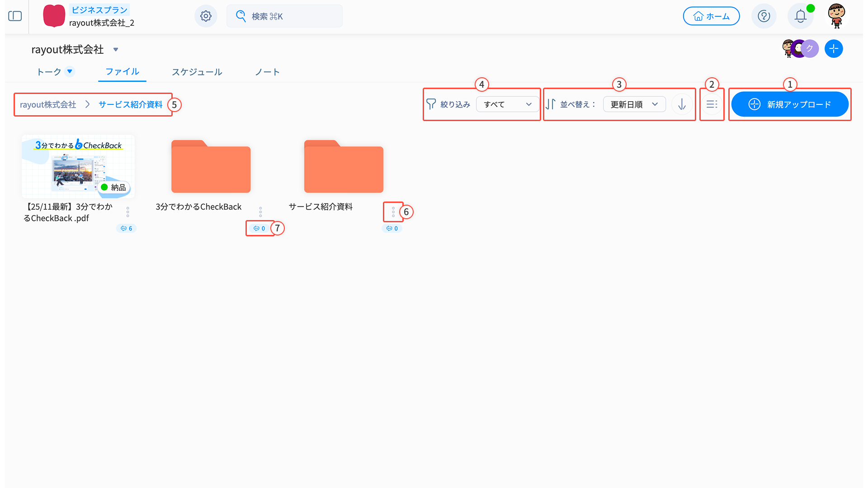Expand the rayout株式会社 project name dropdown arrow

pos(116,50)
